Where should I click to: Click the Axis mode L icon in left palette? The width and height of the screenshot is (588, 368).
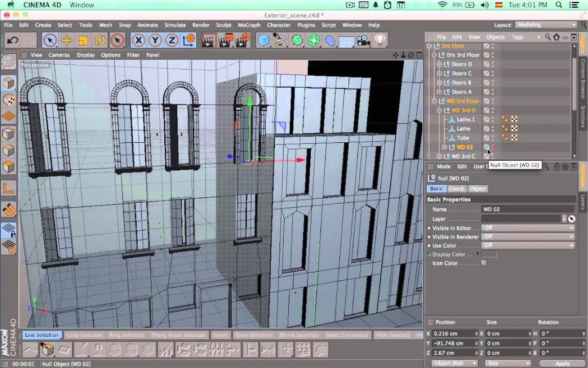click(x=9, y=188)
